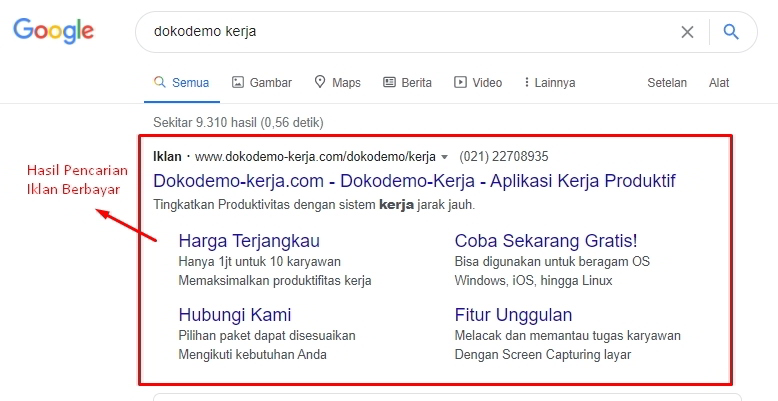The image size is (778, 401).
Task: Open the Harga Terjangkau sitelink
Action: click(249, 241)
